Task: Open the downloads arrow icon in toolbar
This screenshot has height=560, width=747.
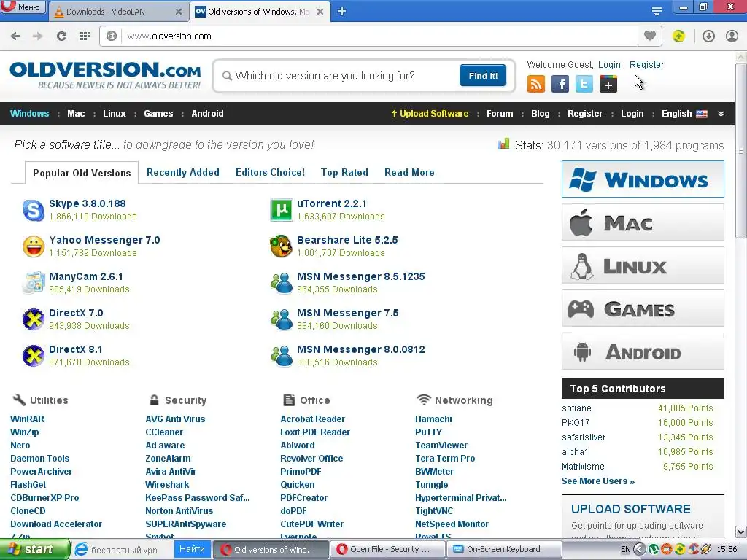Action: 708,36
